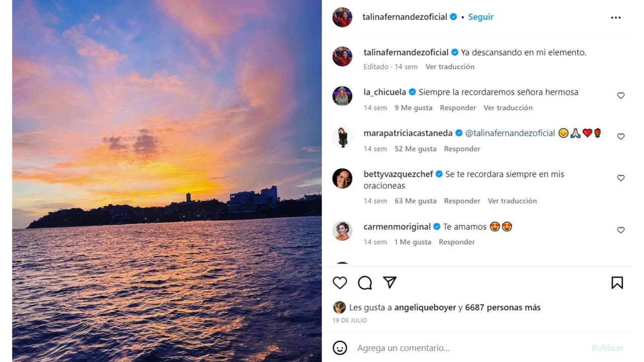The image size is (644, 362).
Task: Open angeliqueboyer's profile link
Action: pos(425,307)
